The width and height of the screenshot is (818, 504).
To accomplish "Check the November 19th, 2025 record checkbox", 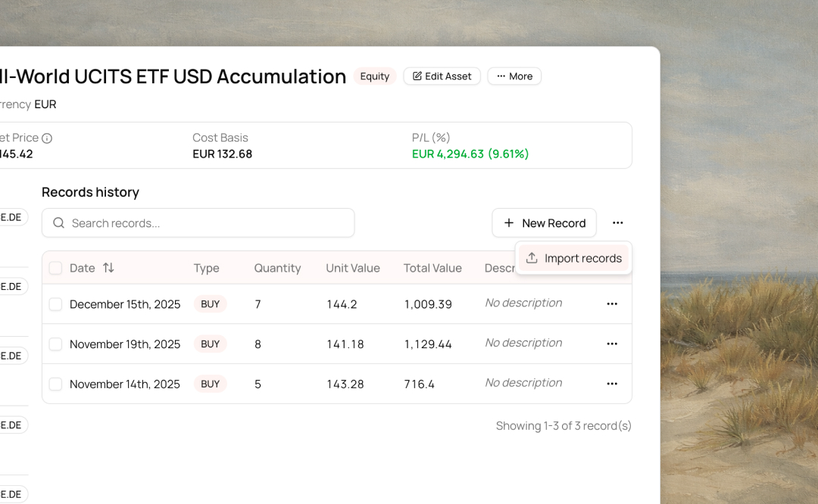I will click(55, 344).
